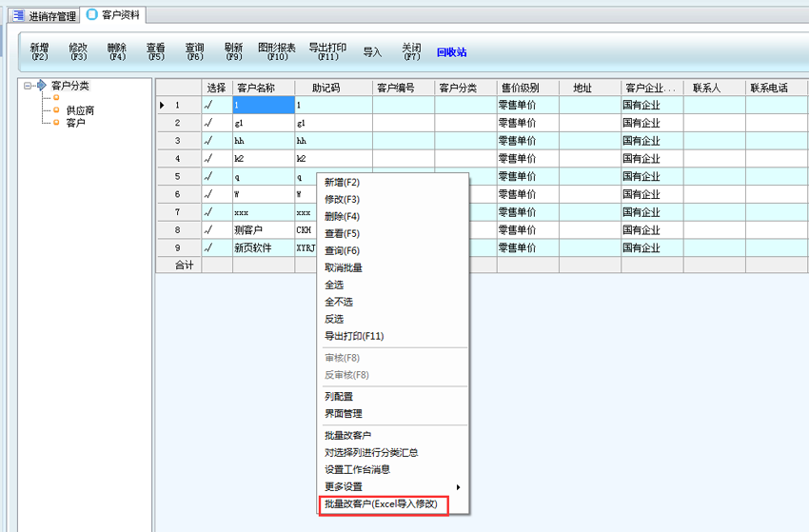
Task: Switch to the 进销存管理 tab
Action: [44, 15]
